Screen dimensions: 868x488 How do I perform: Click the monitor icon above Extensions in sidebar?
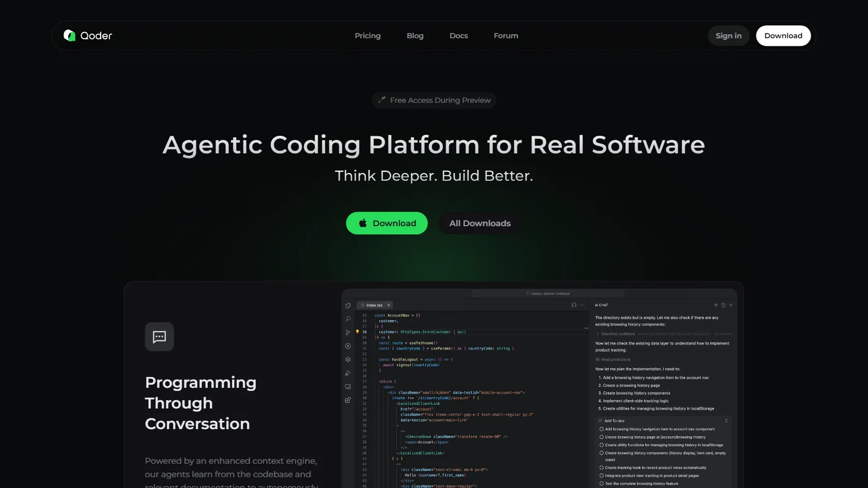pos(348,386)
